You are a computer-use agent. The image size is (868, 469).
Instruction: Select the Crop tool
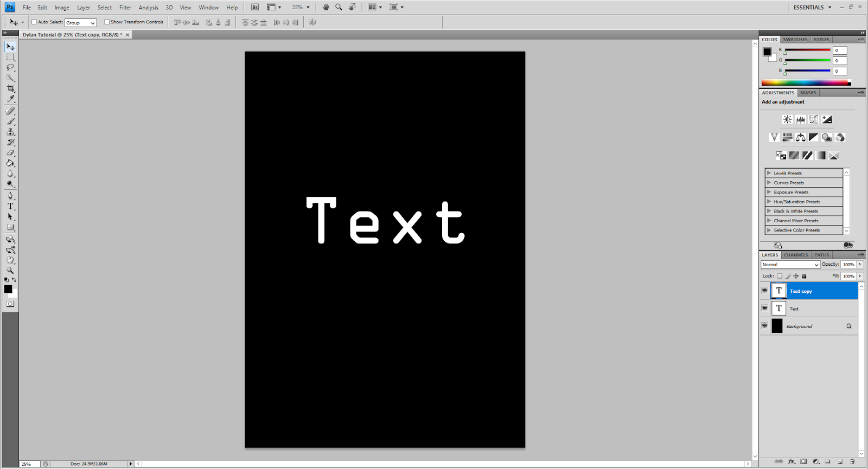(x=10, y=88)
